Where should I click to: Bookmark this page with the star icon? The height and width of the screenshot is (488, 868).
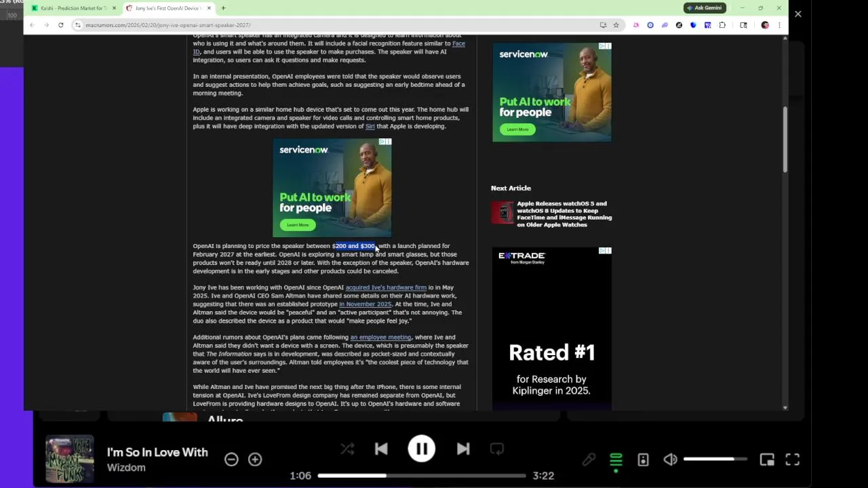[616, 25]
